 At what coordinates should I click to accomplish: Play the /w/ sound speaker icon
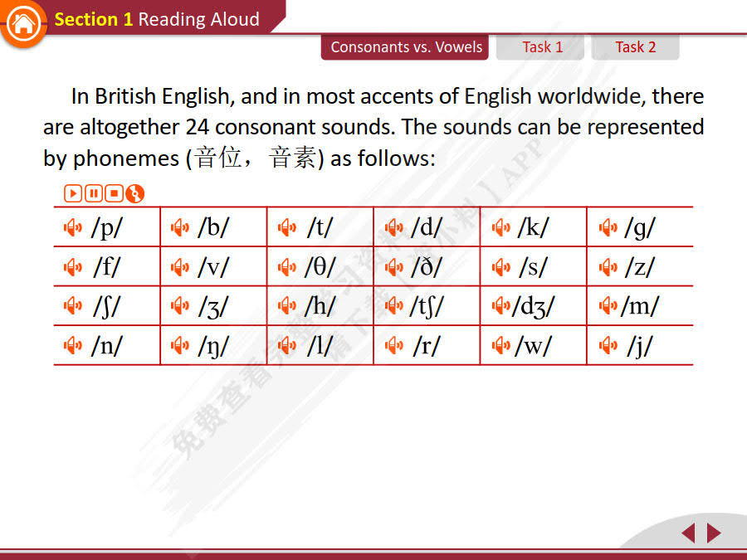tap(501, 346)
